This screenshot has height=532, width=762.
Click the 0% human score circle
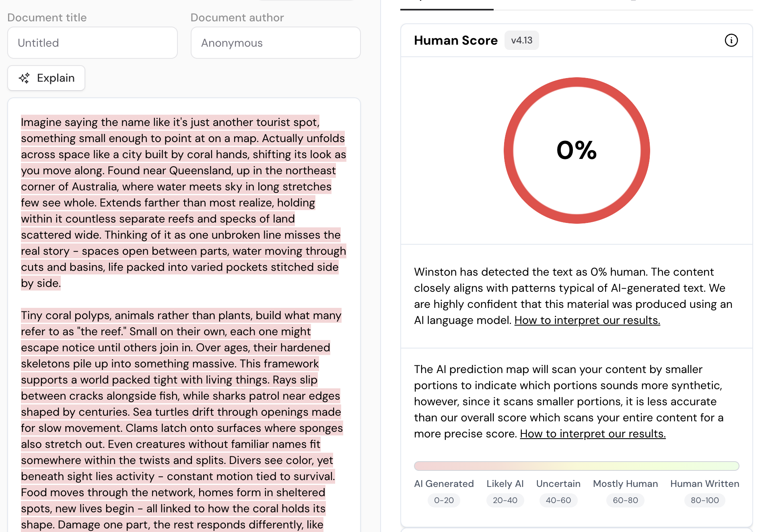click(x=577, y=150)
